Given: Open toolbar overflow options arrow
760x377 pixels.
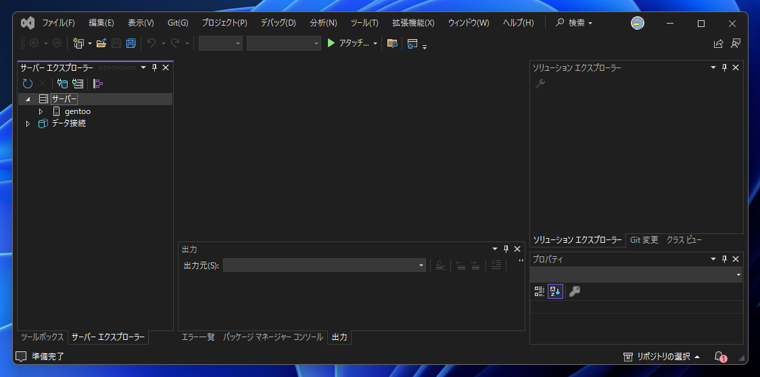Looking at the screenshot, I should coord(425,47).
